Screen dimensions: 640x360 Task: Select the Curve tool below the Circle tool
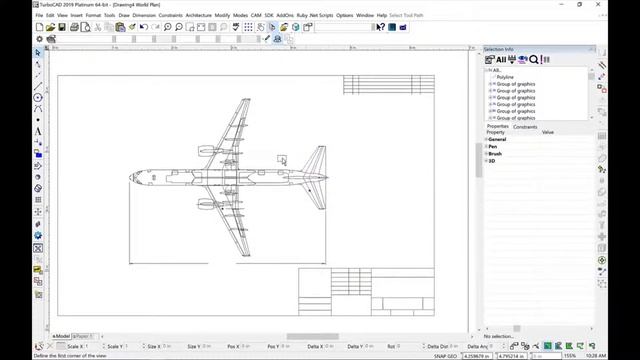pos(38,109)
